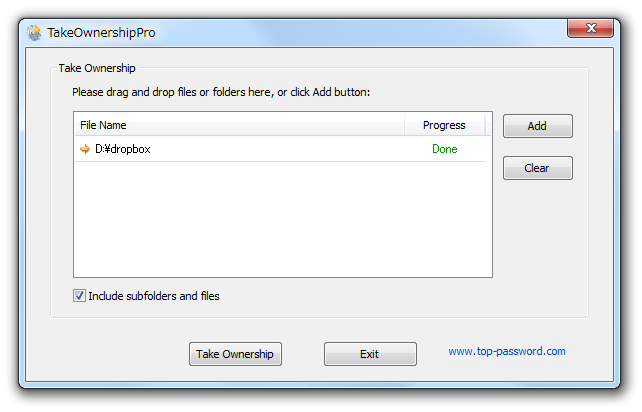Uncheck the Include subfolders and files checkbox
Screen dimensions: 642x412
[79, 295]
